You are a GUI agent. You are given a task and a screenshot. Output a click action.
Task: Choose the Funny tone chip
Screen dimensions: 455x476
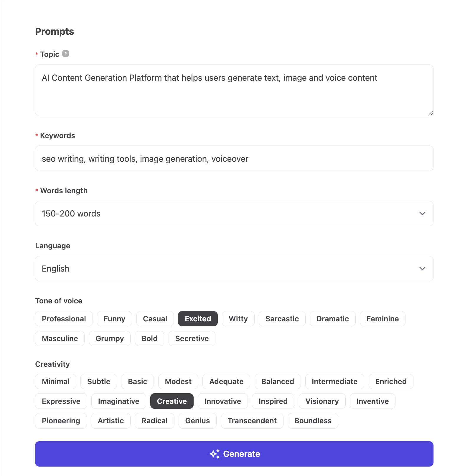pyautogui.click(x=114, y=319)
